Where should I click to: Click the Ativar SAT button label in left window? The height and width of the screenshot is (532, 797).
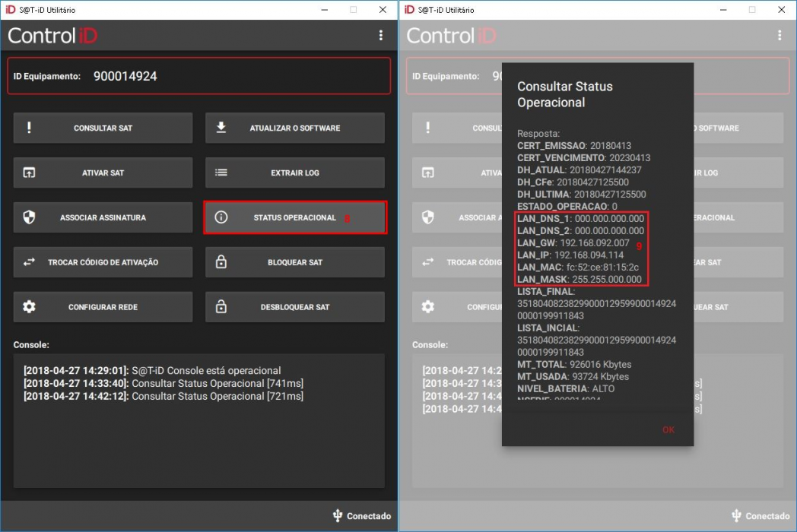coord(103,173)
